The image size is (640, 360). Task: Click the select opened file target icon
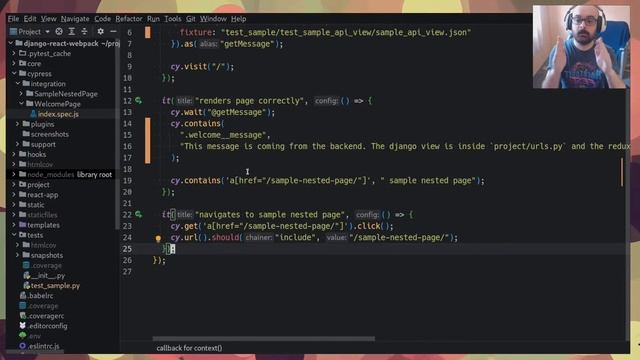(59, 31)
